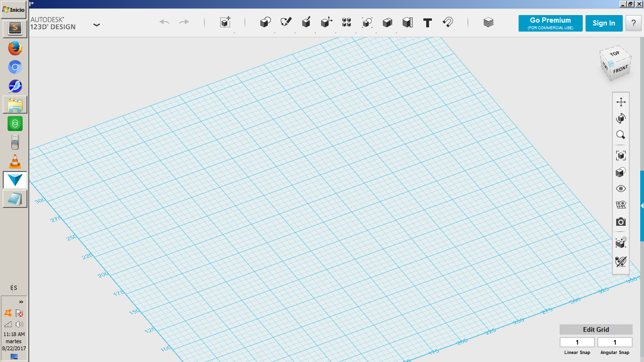The image size is (644, 362).
Task: Click the FRONT face of view cube
Action: click(x=620, y=70)
